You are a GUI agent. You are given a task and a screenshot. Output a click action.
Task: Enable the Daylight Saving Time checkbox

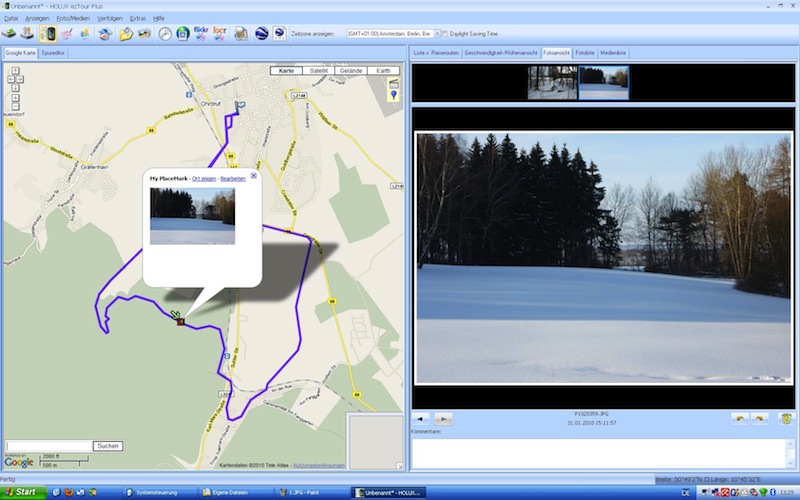tap(445, 33)
